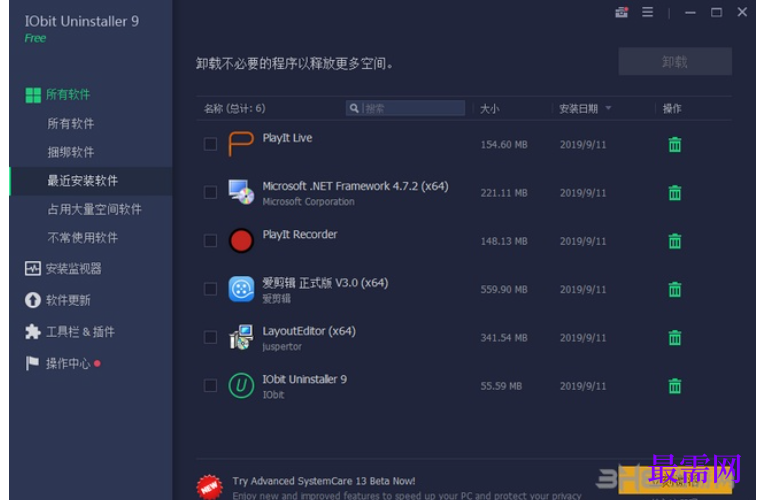Click the trash icon for 爱剪辑 正式版 V3.0

coord(675,289)
